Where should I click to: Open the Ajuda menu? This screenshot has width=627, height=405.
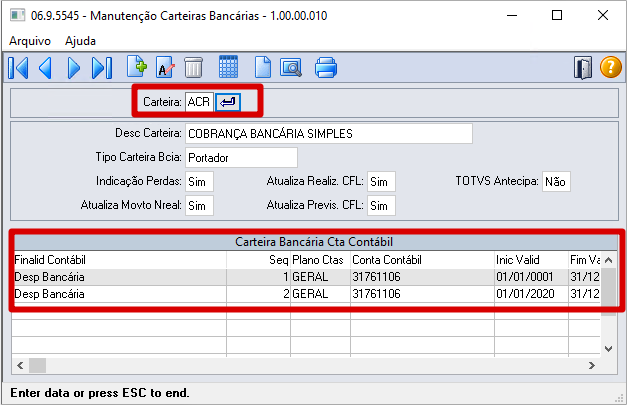80,41
